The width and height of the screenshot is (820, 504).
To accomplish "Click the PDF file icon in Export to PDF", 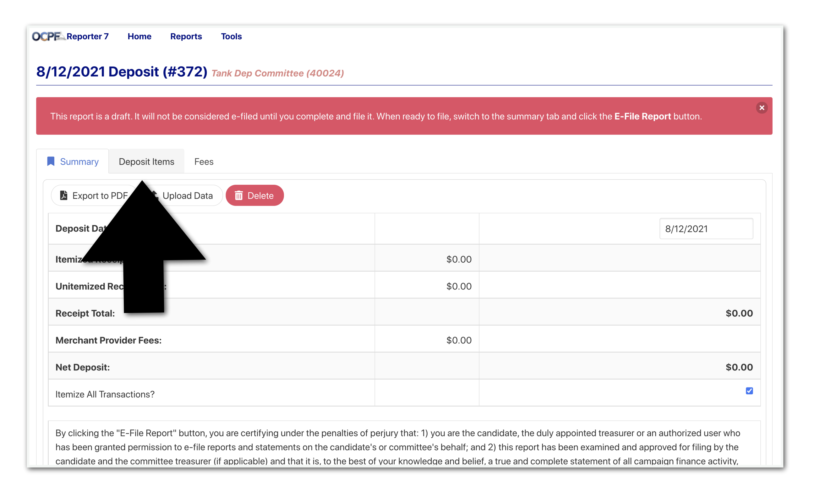I will 64,195.
